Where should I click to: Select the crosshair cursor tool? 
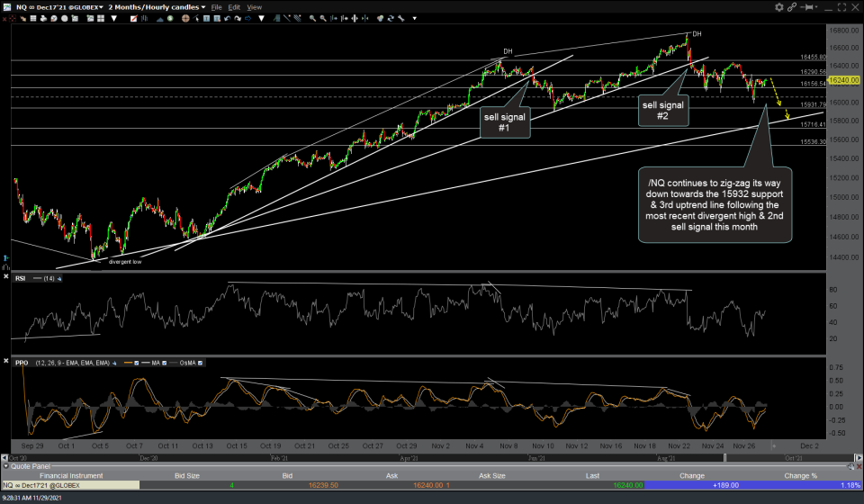pos(185,18)
